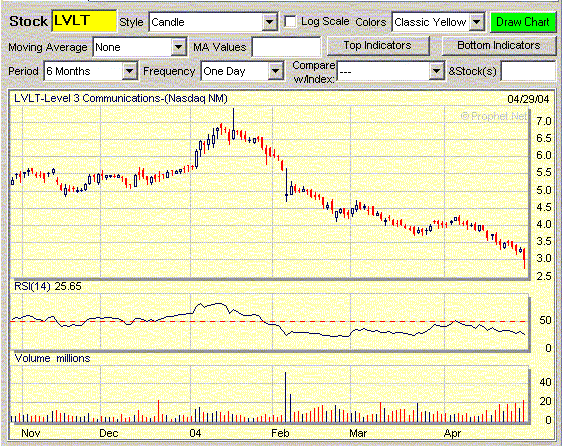This screenshot has height=446, width=562.
Task: Click the Volume millions label
Action: point(52,358)
